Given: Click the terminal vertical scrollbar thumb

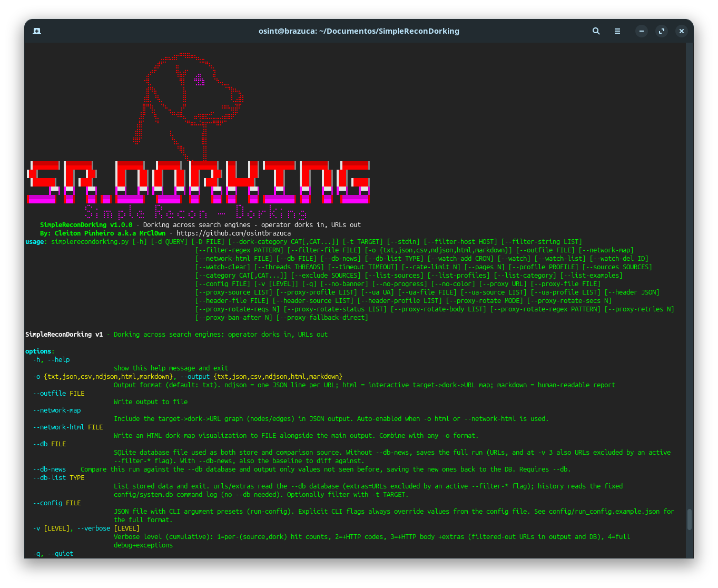Looking at the screenshot, I should pos(690,520).
